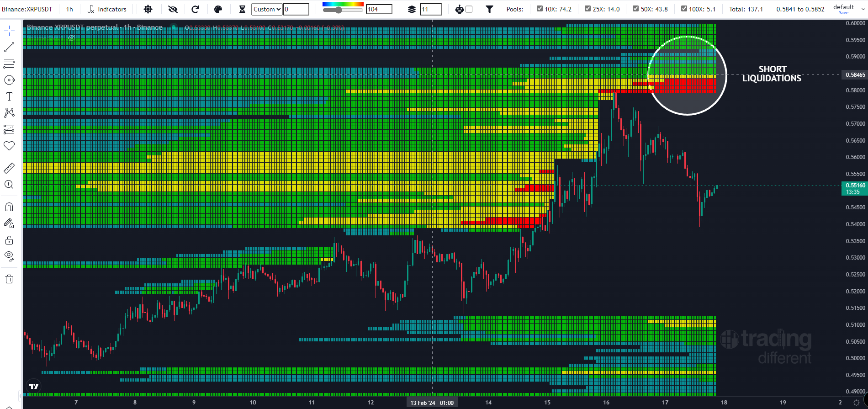This screenshot has height=409, width=868.
Task: Open the chart patterns tool
Action: pos(9,113)
